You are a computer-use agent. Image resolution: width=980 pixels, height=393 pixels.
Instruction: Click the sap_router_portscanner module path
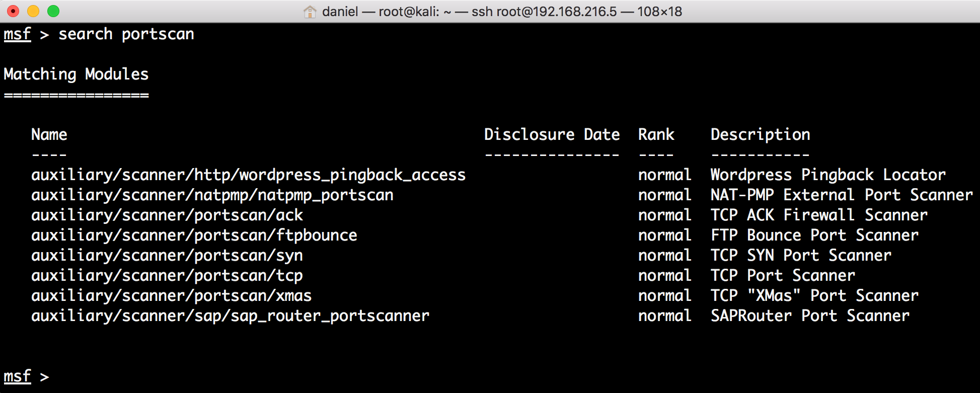point(231,316)
